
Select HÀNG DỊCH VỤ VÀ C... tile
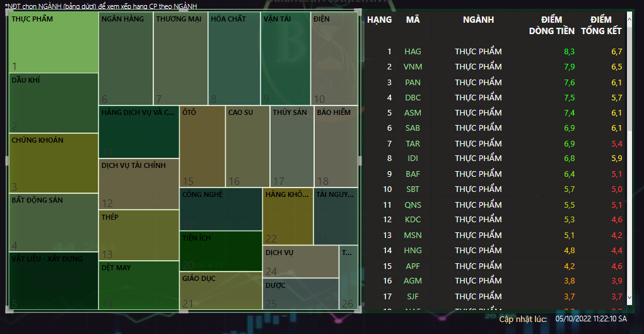[x=139, y=131]
